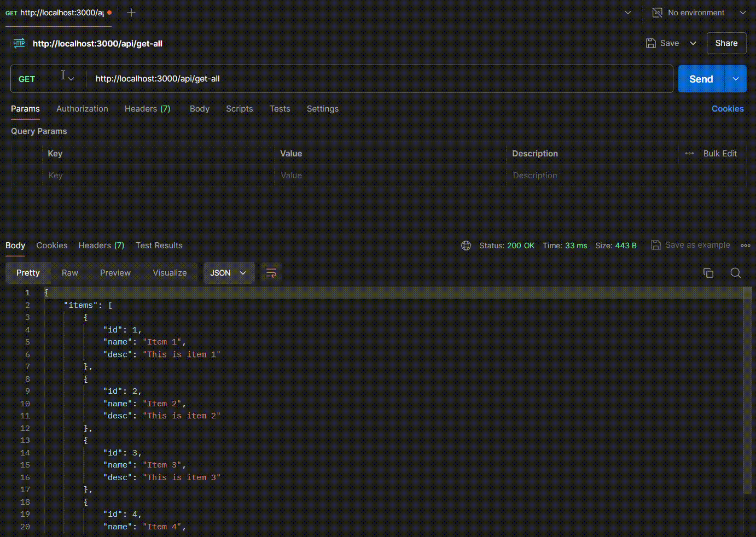
Task: Switch to the Authorization tab
Action: (82, 109)
